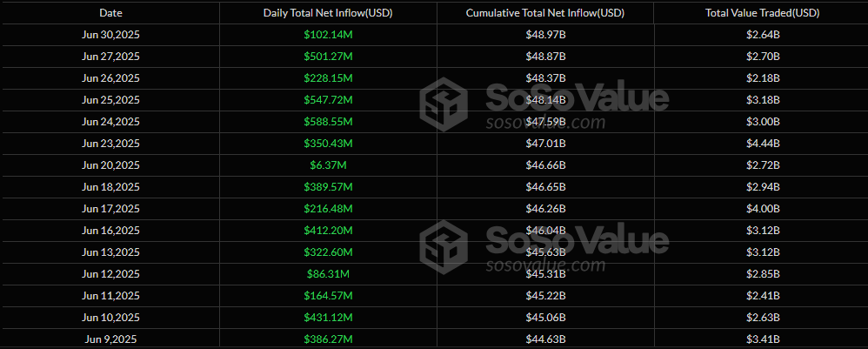
Task: Click the lower sosovalue.com watermark text
Action: tap(544, 265)
